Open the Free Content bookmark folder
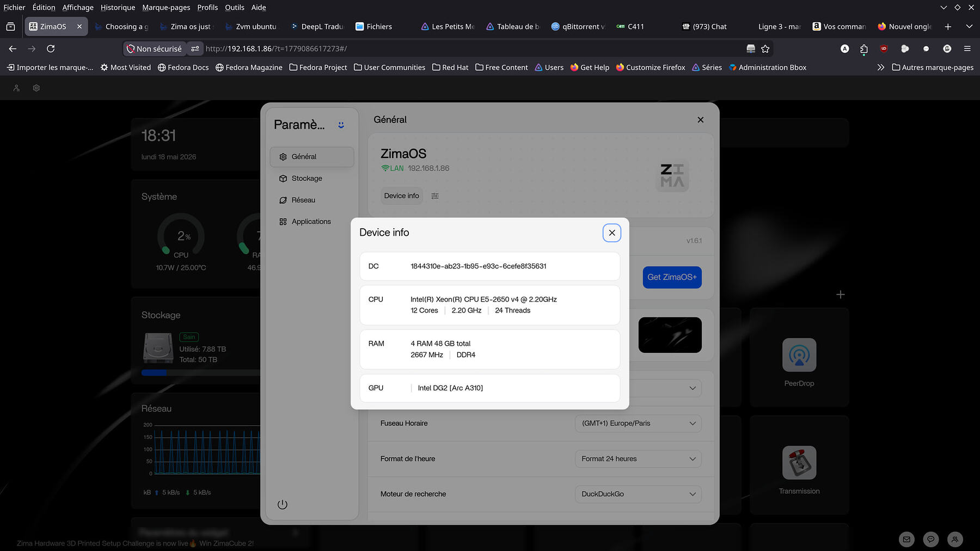980x551 pixels. tap(501, 68)
